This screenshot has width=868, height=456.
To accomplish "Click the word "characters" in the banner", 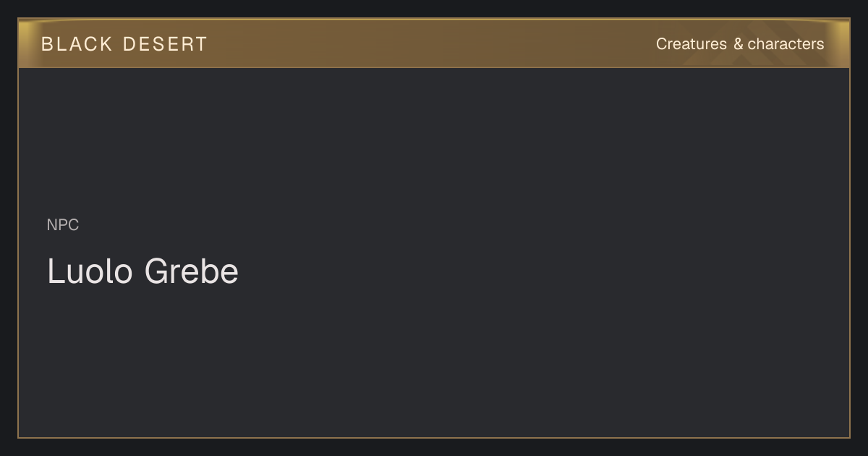I will [x=786, y=44].
